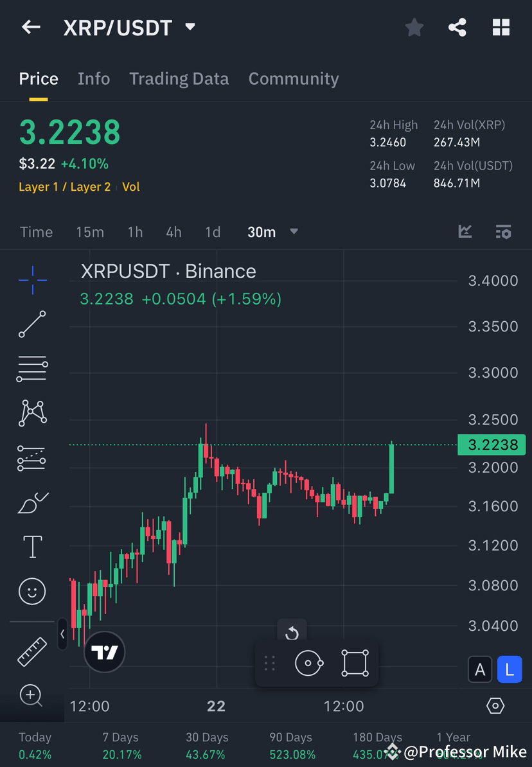Image resolution: width=532 pixels, height=767 pixels.
Task: Select the 1h timeframe
Action: (x=135, y=232)
